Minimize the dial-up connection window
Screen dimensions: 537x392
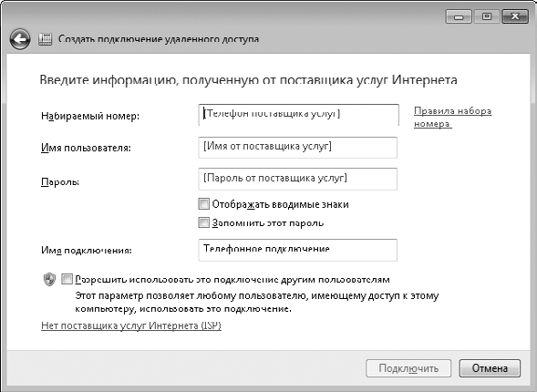click(459, 16)
